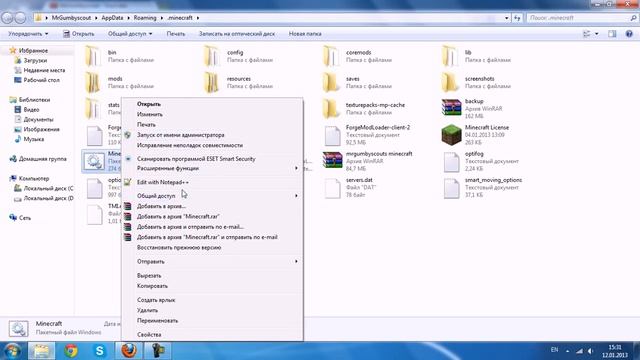Expand breadcrumb arrow after .minecraft
This screenshot has height=360, width=640.
[x=198, y=18]
